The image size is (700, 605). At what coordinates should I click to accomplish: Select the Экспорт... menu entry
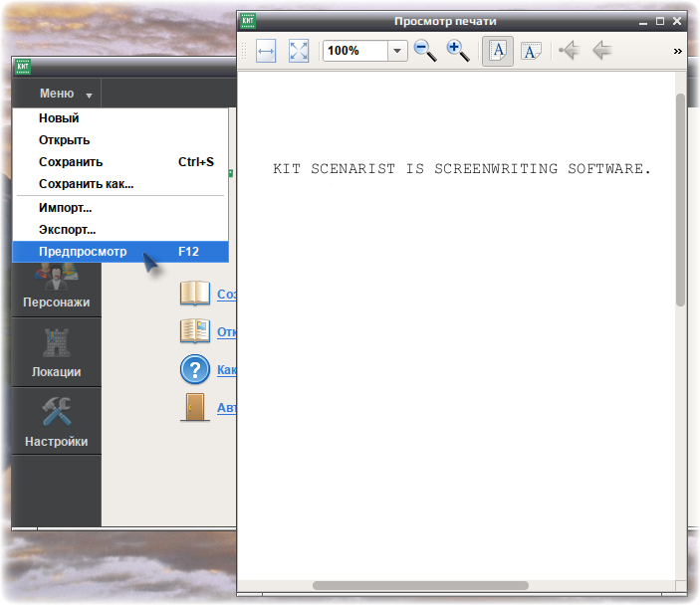pyautogui.click(x=120, y=230)
